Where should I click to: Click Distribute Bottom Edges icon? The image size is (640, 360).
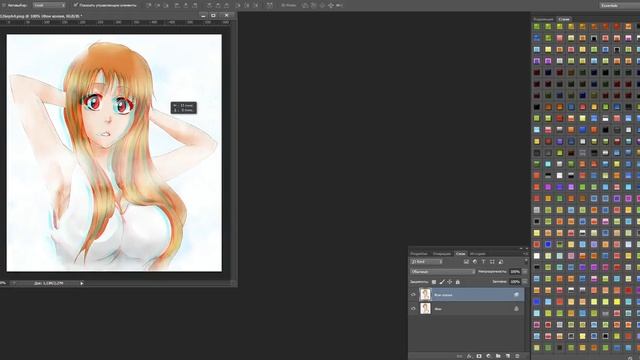click(x=227, y=5)
